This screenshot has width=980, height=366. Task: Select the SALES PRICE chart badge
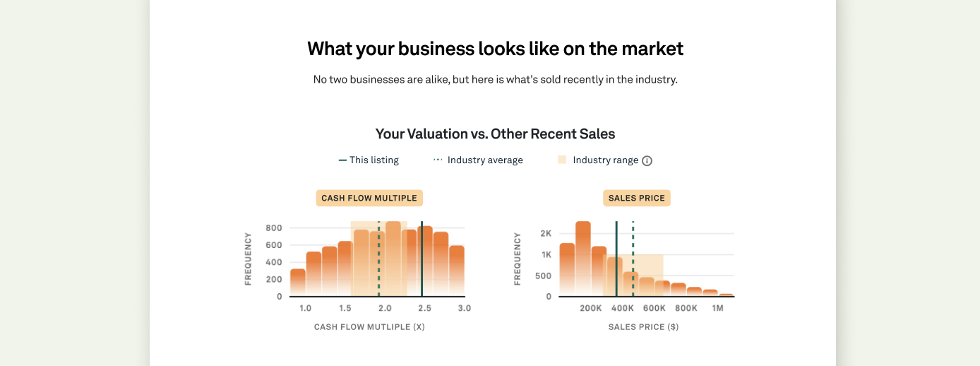click(637, 198)
